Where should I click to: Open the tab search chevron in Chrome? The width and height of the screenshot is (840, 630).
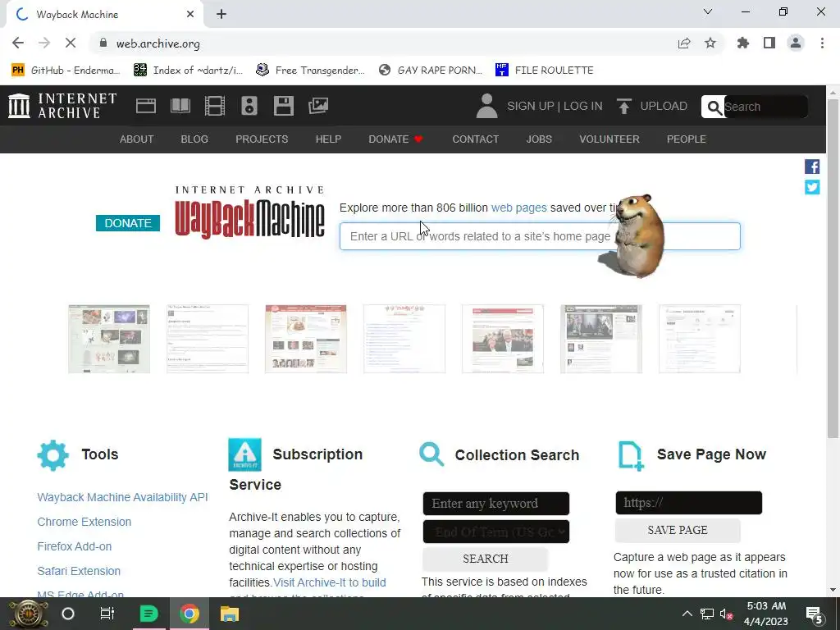pyautogui.click(x=708, y=11)
